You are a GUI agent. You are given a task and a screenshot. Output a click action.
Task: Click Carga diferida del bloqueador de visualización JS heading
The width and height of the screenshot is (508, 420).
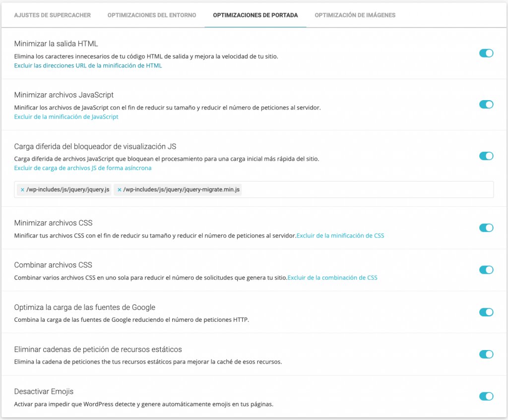coord(95,146)
